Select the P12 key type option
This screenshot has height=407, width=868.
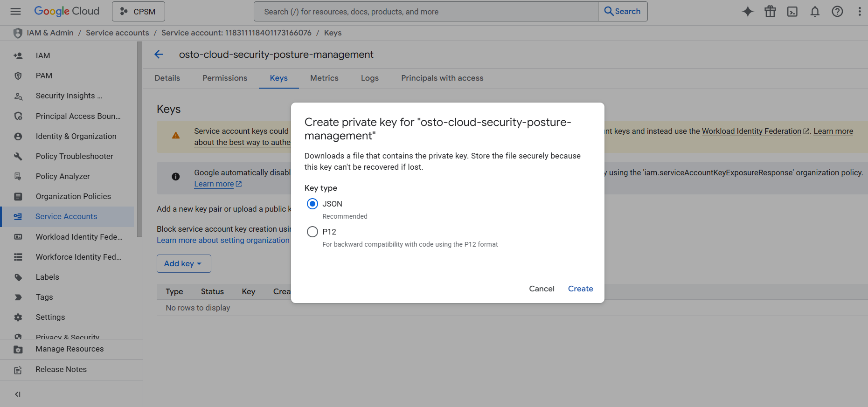(312, 232)
